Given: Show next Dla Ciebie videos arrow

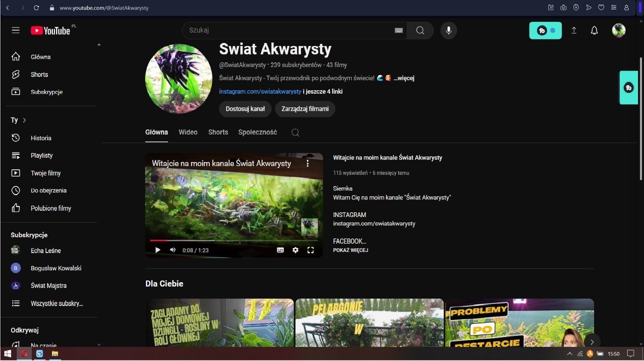Looking at the screenshot, I should [x=592, y=342].
